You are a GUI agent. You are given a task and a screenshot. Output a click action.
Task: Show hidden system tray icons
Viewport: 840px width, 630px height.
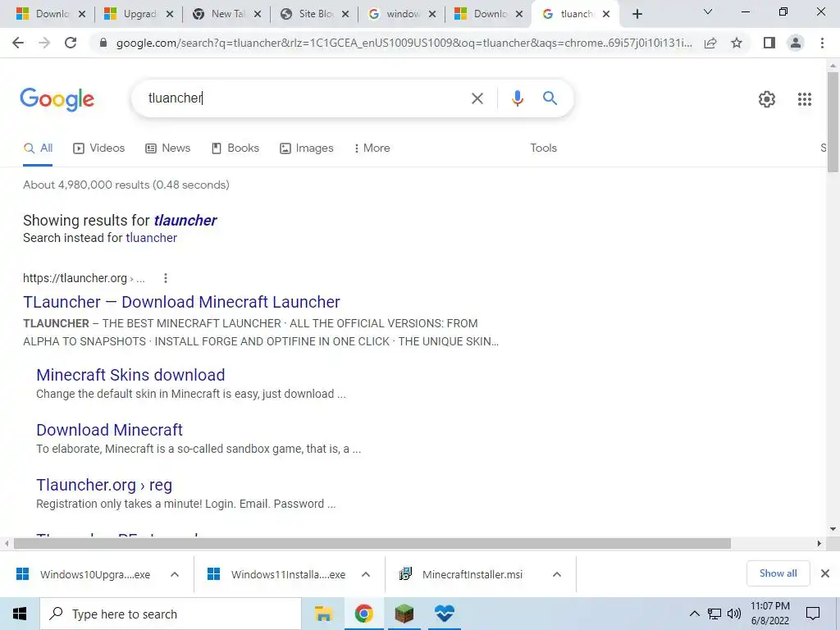point(694,614)
